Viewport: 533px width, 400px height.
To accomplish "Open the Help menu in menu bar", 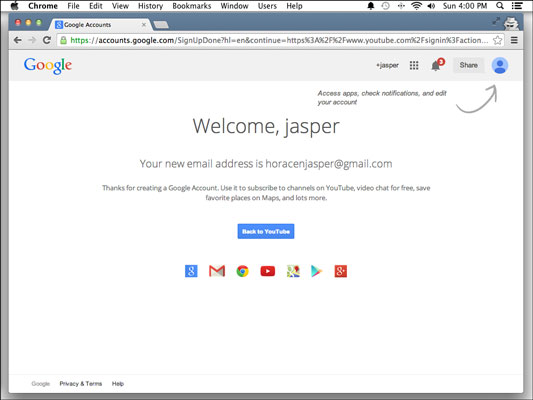I will tap(294, 6).
